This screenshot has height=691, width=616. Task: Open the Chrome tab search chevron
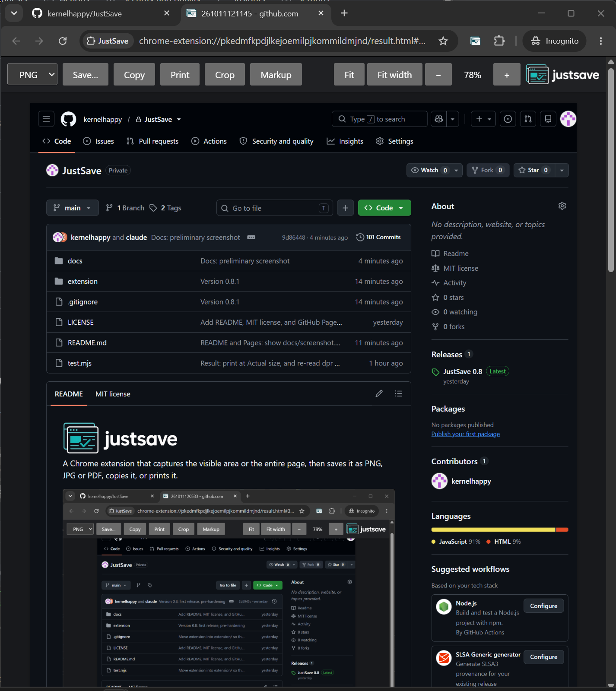[14, 13]
